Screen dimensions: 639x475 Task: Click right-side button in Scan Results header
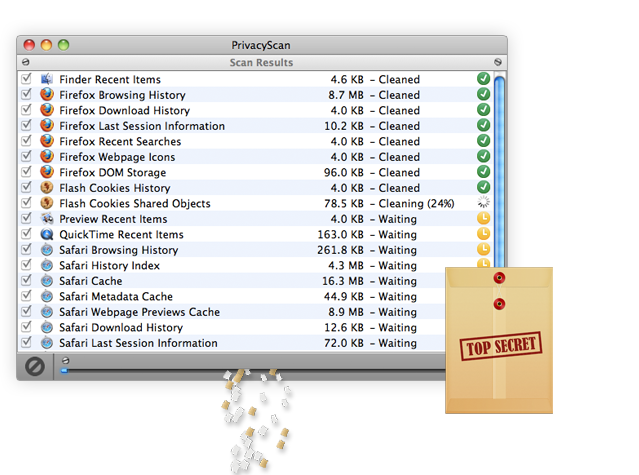(x=498, y=62)
